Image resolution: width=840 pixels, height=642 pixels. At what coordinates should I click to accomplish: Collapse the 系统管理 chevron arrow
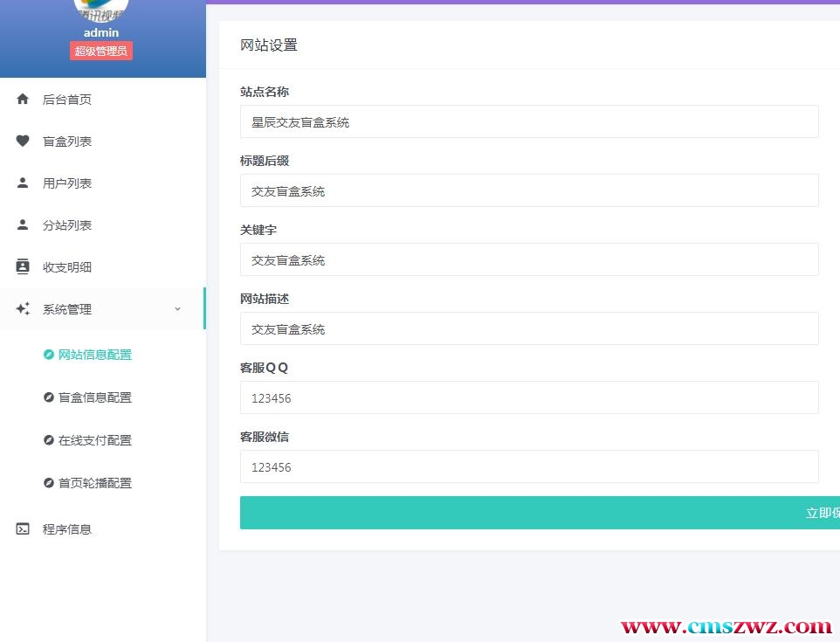pyautogui.click(x=178, y=309)
